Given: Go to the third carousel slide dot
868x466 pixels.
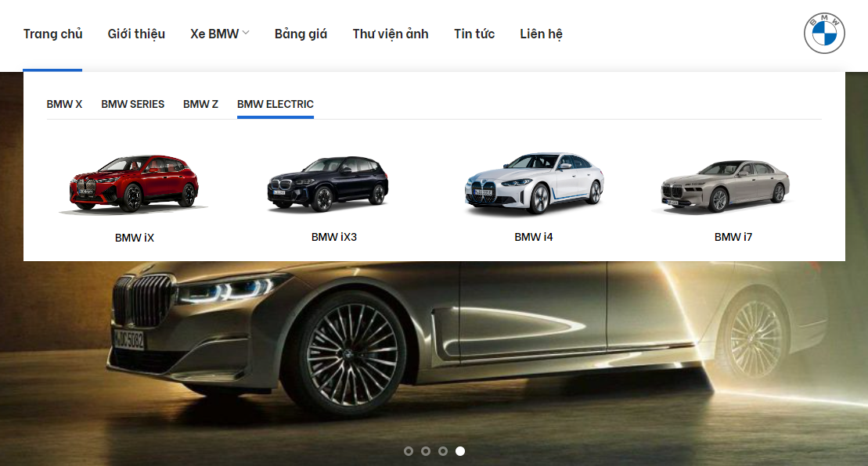Looking at the screenshot, I should pos(443,451).
